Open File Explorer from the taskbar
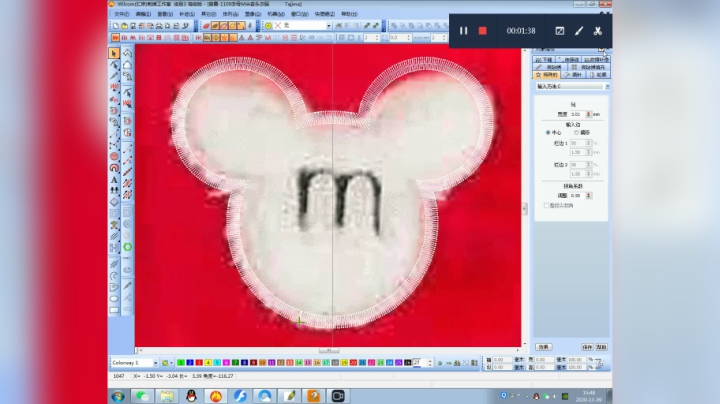The height and width of the screenshot is (404, 720). pos(167,396)
